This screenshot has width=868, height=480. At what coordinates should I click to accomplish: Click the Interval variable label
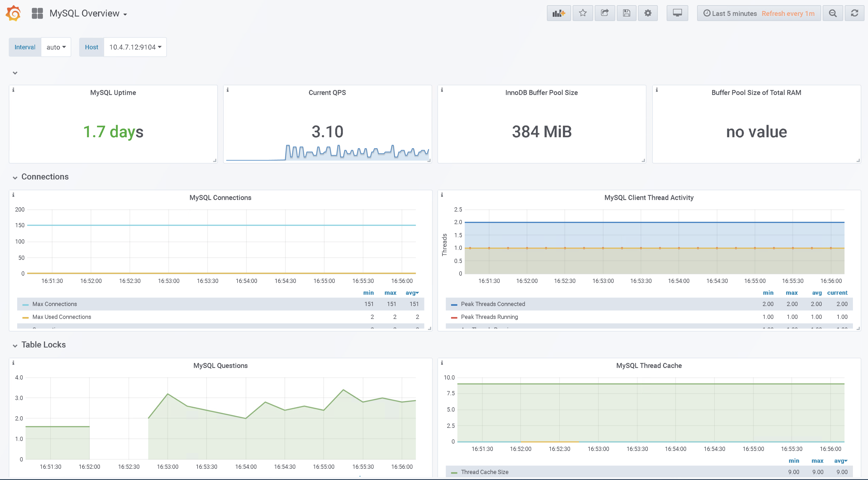[x=25, y=47]
